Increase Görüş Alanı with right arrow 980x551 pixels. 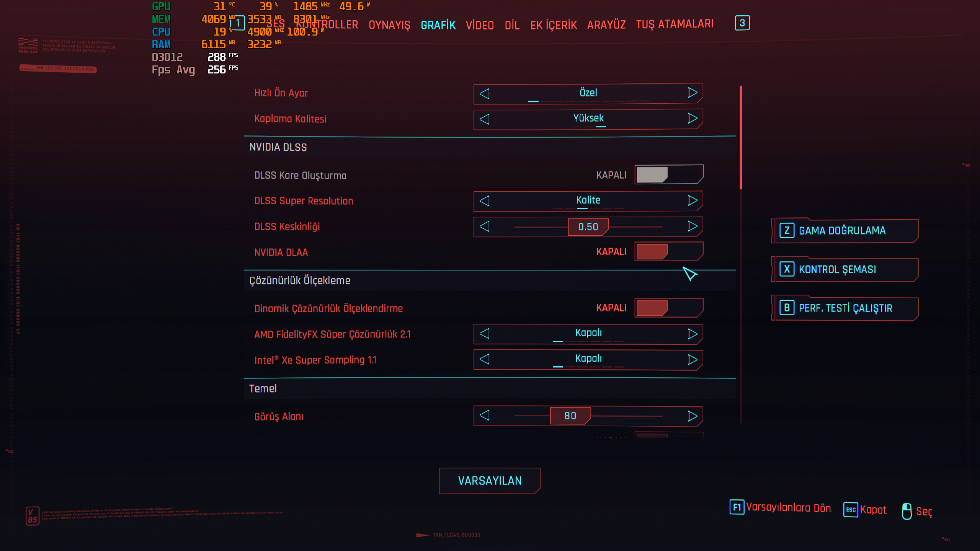click(692, 416)
